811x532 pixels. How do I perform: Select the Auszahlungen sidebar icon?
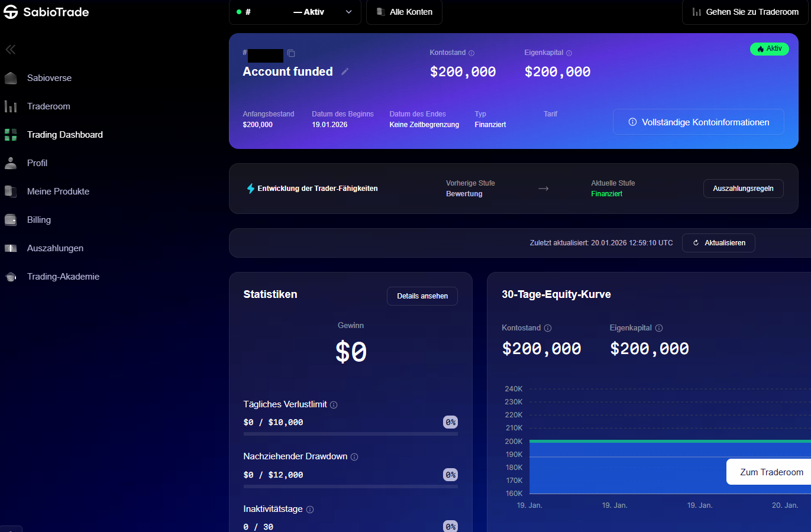coord(10,248)
